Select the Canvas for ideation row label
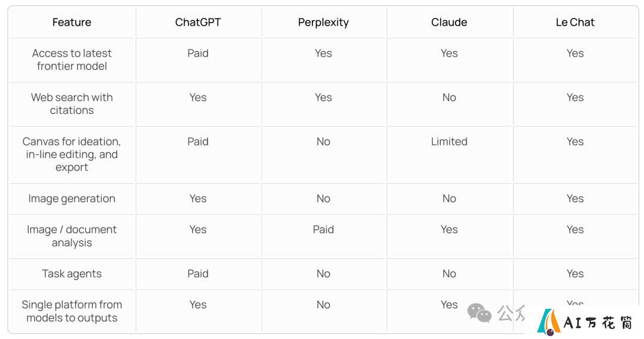644x339 pixels. click(72, 154)
